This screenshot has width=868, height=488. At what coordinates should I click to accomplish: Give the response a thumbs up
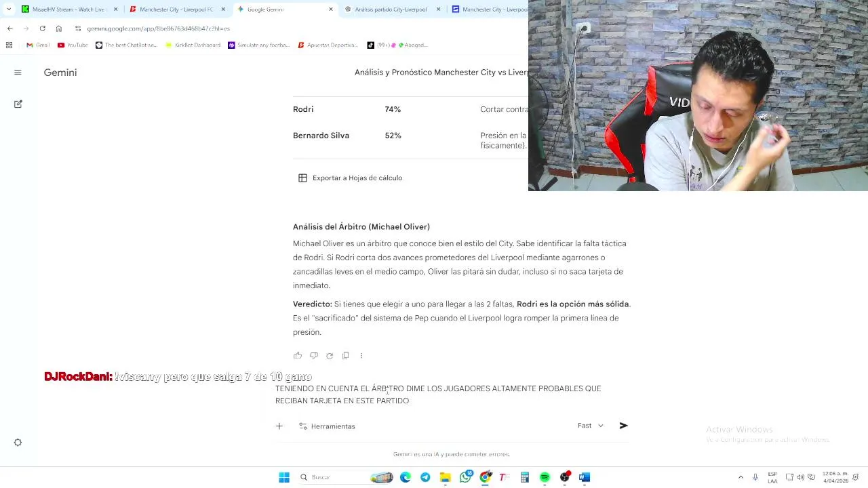[x=298, y=355]
